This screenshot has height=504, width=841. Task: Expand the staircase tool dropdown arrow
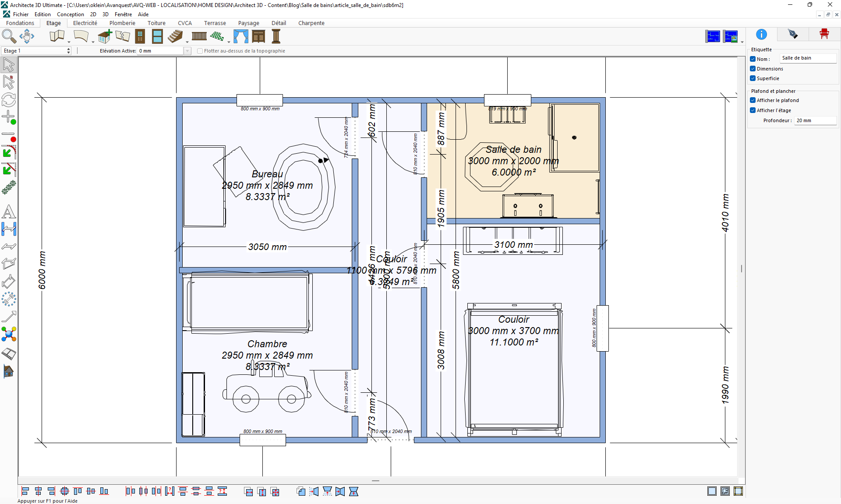(x=187, y=42)
